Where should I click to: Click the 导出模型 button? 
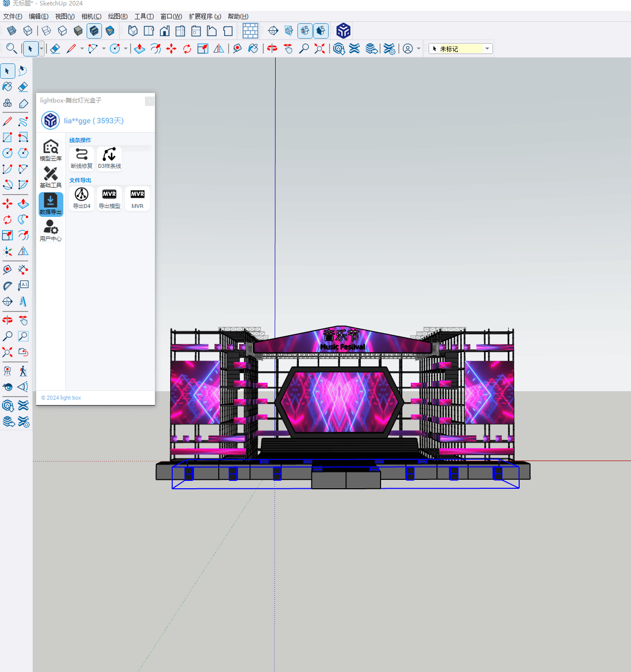tap(109, 198)
